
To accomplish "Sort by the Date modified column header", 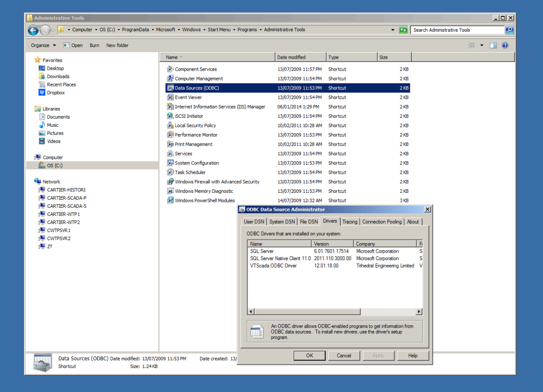I will click(x=301, y=57).
